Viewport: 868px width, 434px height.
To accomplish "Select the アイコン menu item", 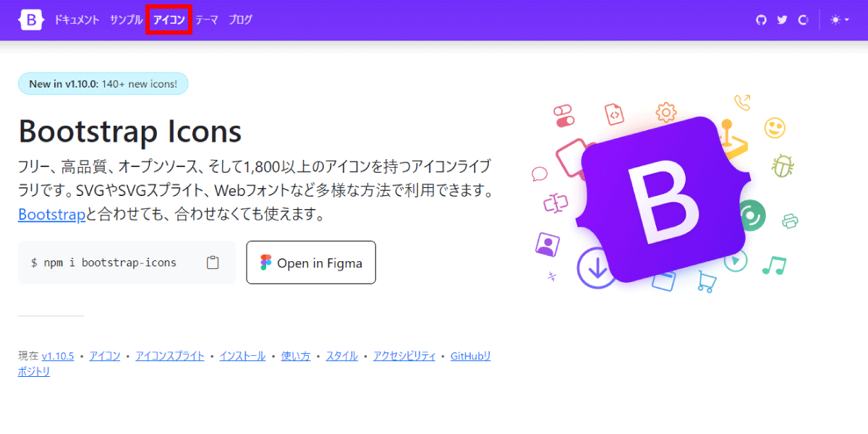I will coord(169,20).
